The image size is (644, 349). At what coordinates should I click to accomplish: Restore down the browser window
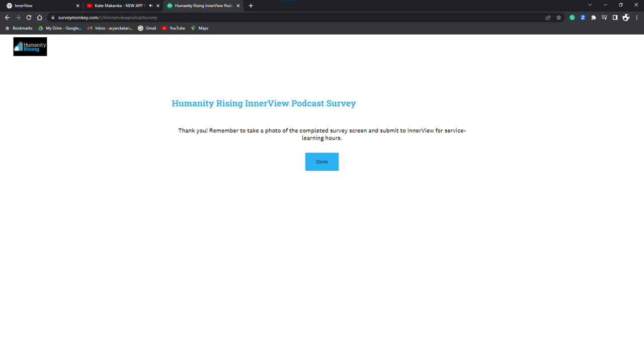point(621,5)
